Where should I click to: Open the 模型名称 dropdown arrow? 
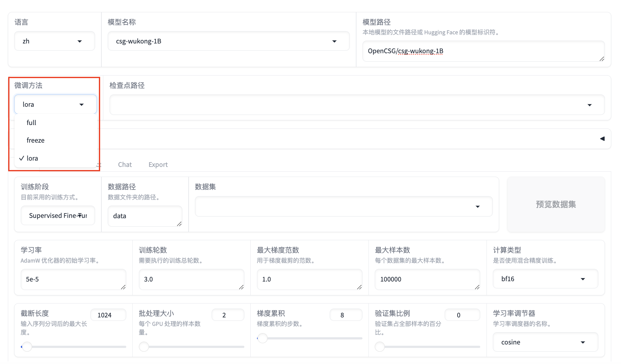(334, 41)
